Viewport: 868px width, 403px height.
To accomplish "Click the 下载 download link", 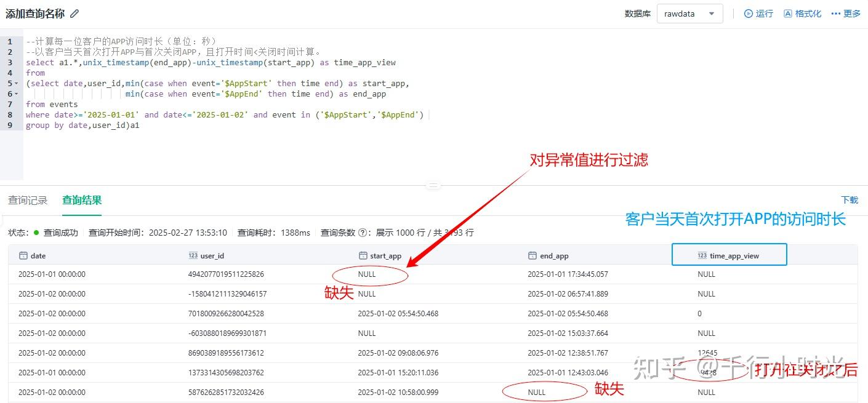I will pyautogui.click(x=850, y=200).
